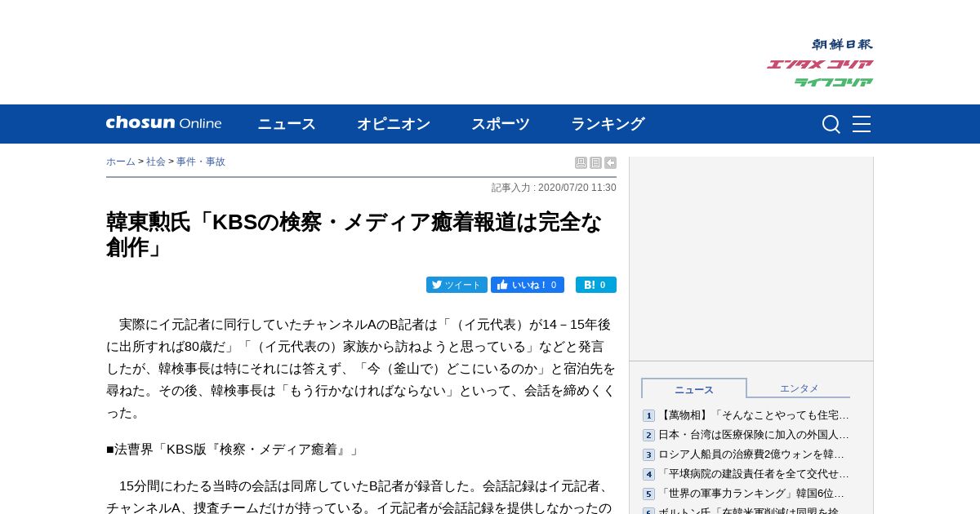Click the ■法曹界「KBS版『検察・メディア癒着』」 subheading
Screen dimensions: 980x514
click(x=234, y=450)
